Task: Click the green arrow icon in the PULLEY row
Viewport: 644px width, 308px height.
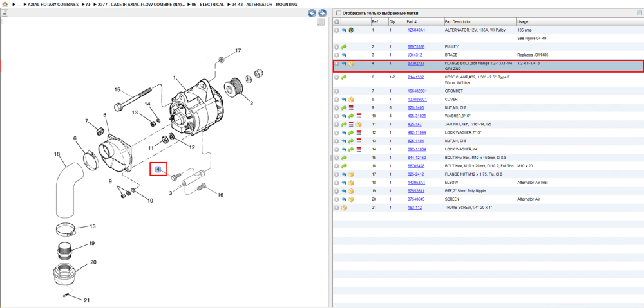Action: click(344, 47)
